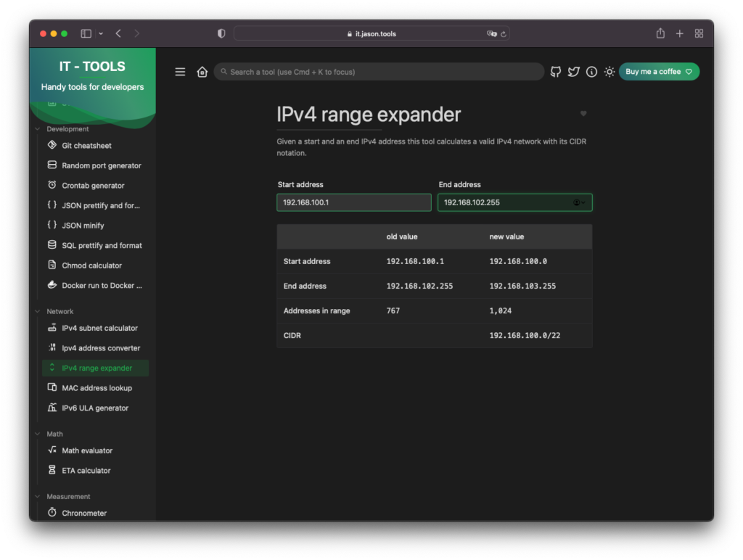Select CIDR value 192.168.100.0/22

(x=525, y=335)
